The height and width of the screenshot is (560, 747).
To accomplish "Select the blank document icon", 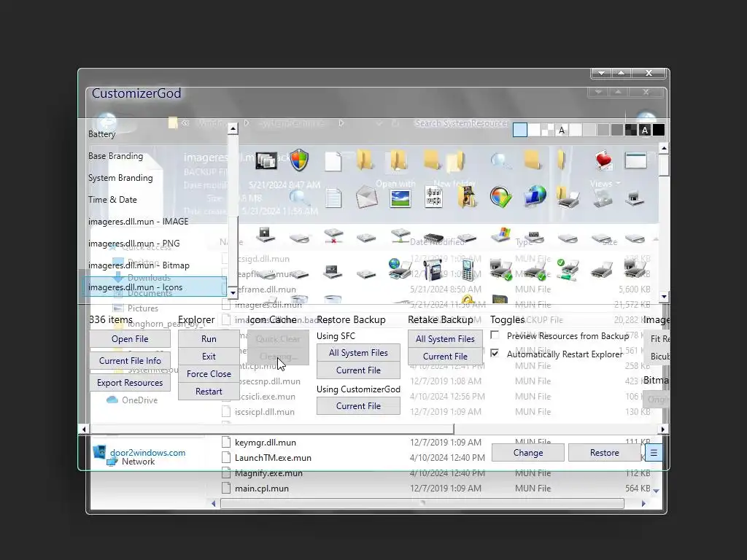I will pos(333,161).
